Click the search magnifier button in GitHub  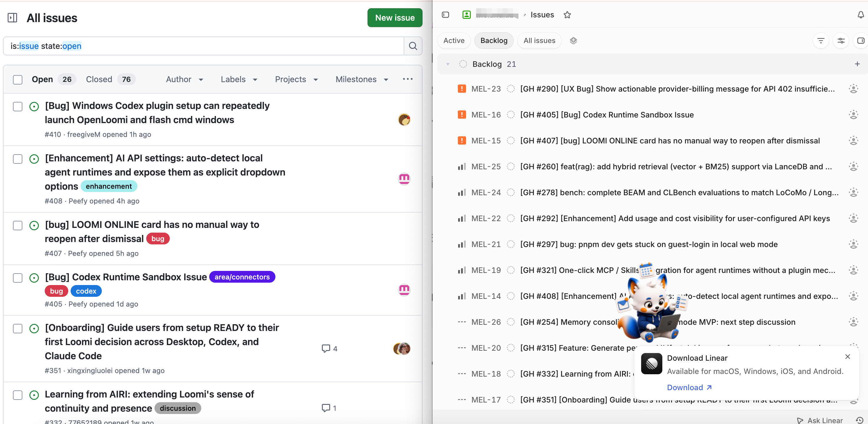click(413, 46)
